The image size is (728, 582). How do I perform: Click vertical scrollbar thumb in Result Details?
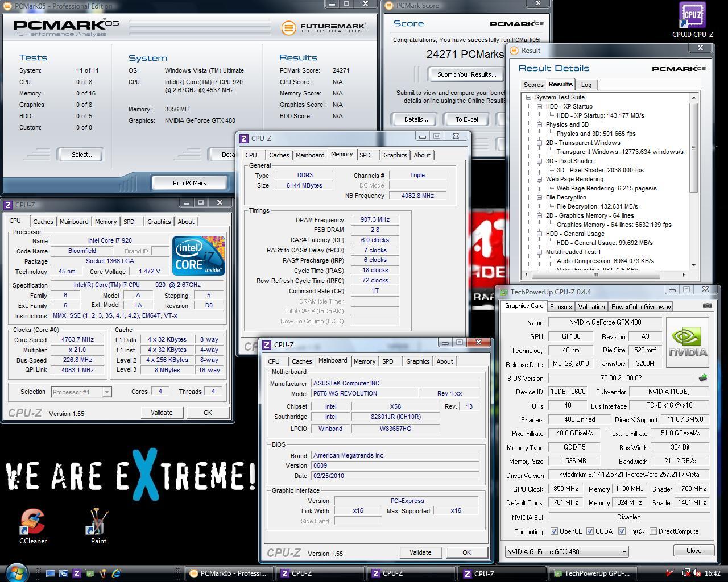tap(693, 148)
